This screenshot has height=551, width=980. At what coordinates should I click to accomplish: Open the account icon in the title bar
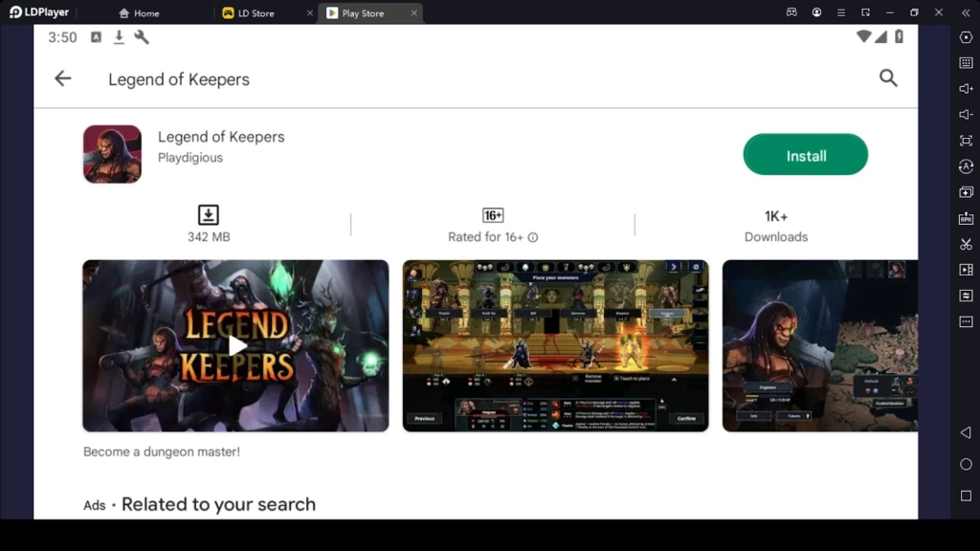(816, 12)
